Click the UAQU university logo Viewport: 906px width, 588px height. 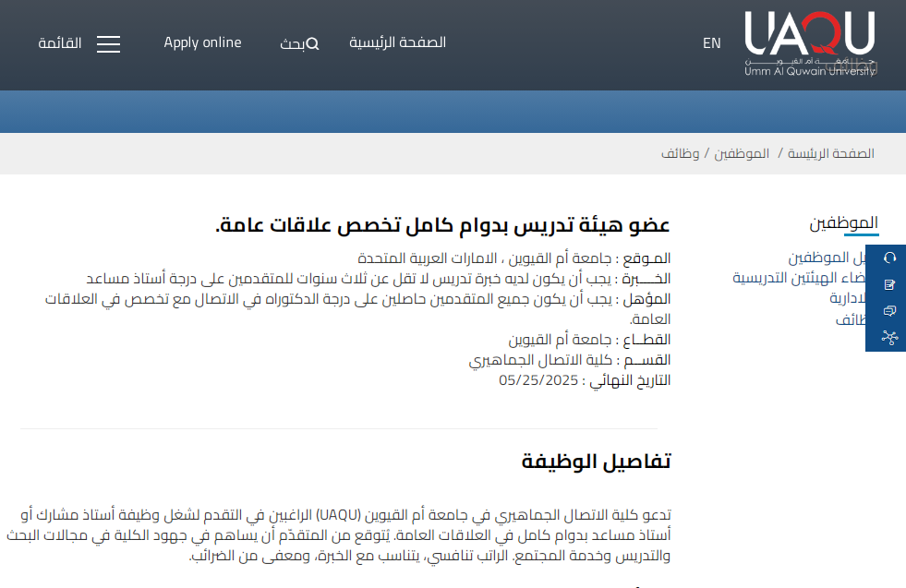point(810,43)
